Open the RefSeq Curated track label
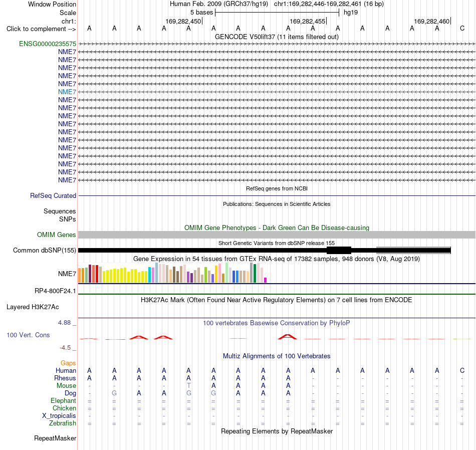Viewport: 476px width, 450px height. point(53,196)
